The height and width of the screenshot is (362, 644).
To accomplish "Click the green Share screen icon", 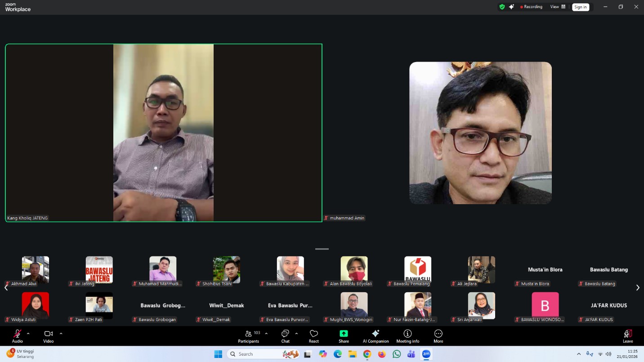I will [344, 334].
